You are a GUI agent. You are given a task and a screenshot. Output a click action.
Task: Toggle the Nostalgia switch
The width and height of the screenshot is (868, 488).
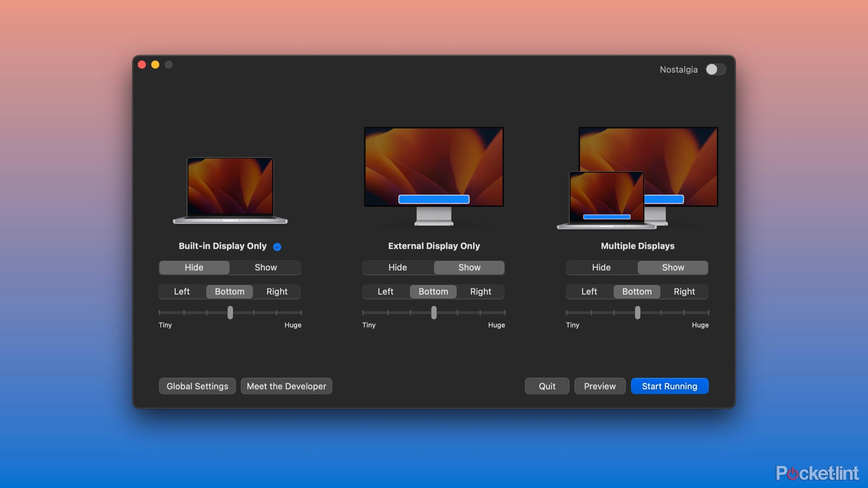pos(715,69)
